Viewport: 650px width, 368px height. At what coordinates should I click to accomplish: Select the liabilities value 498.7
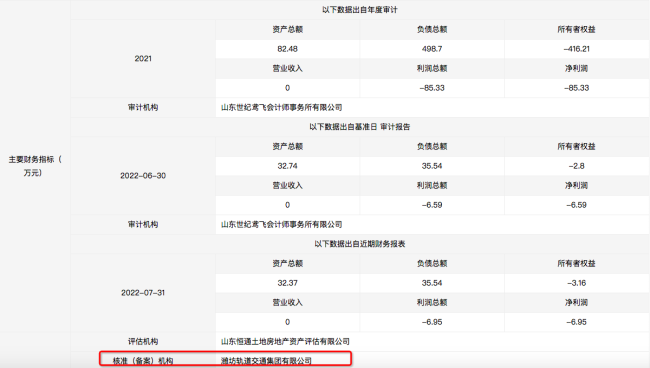coord(432,49)
